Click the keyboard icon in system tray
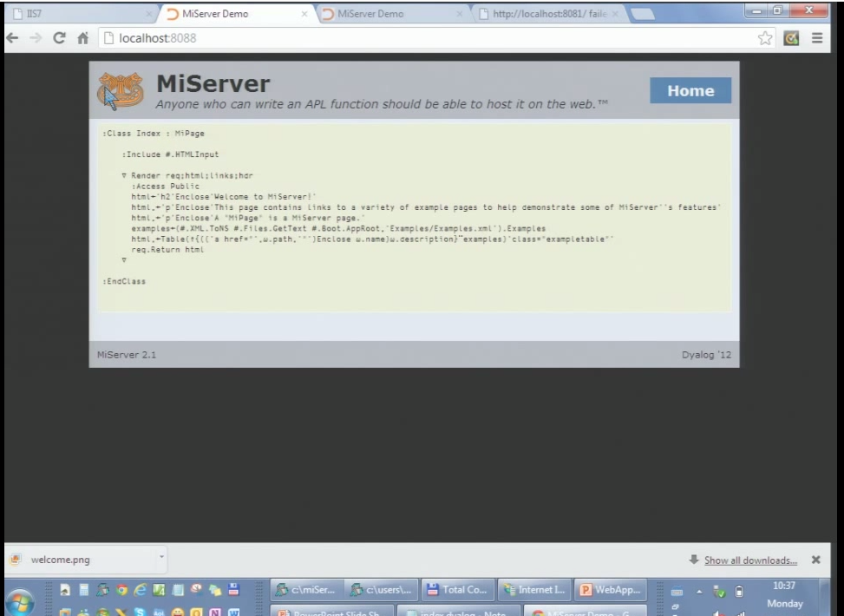Image resolution: width=844 pixels, height=616 pixels. [677, 592]
